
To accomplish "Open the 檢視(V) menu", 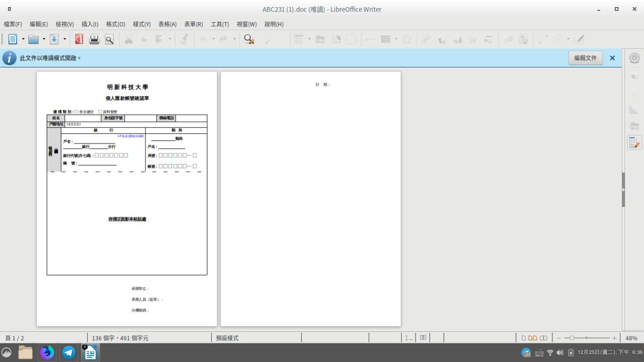I will pos(64,24).
